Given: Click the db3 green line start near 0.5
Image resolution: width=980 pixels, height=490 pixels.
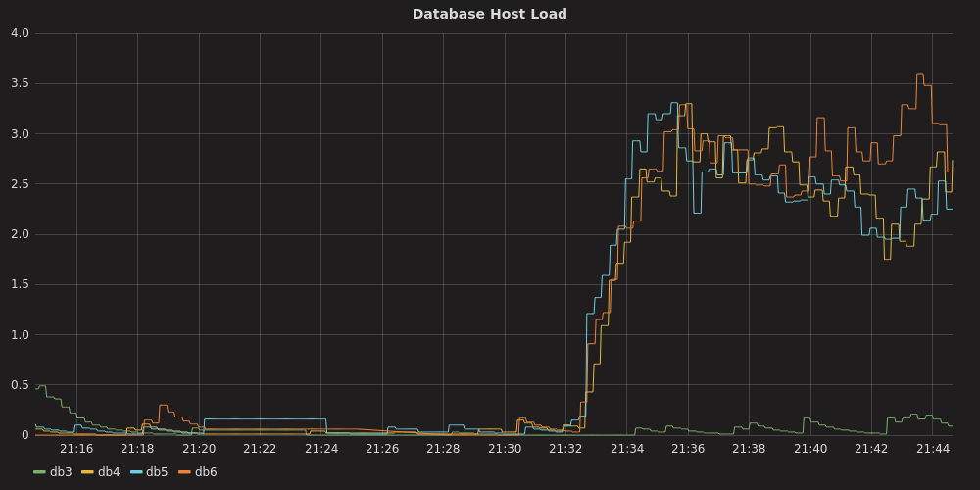Looking at the screenshot, I should (x=41, y=386).
